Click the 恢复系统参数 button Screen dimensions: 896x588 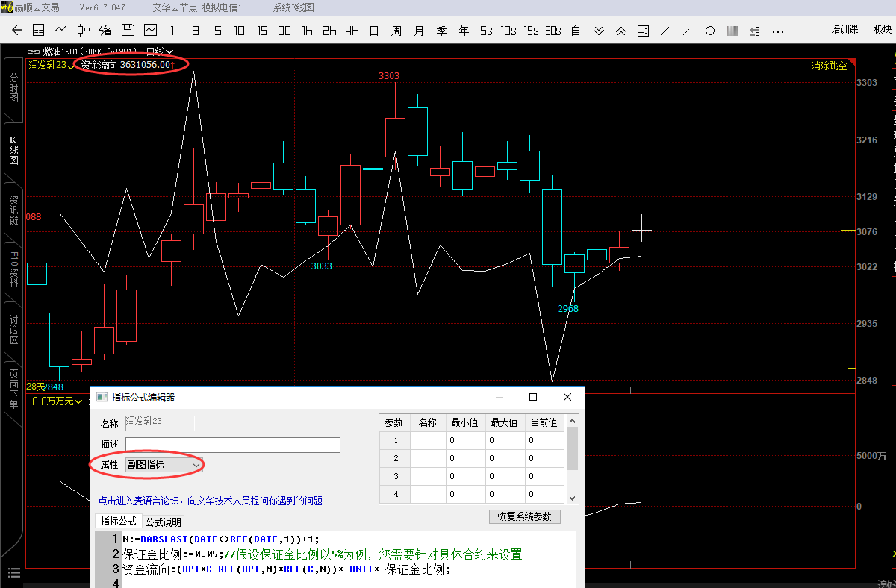tap(524, 516)
